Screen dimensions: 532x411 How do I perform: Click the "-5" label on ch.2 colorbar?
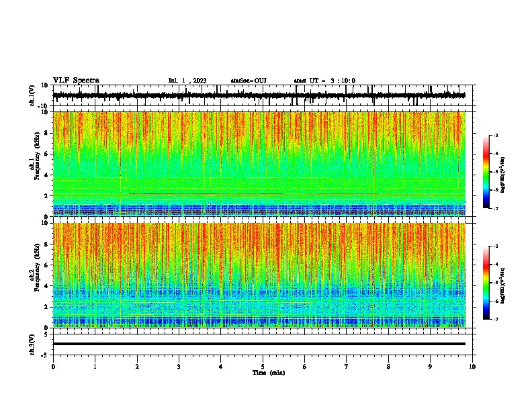tap(496, 283)
